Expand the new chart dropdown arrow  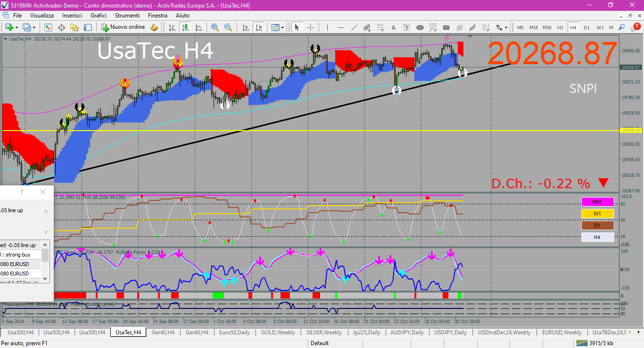pyautogui.click(x=16, y=27)
